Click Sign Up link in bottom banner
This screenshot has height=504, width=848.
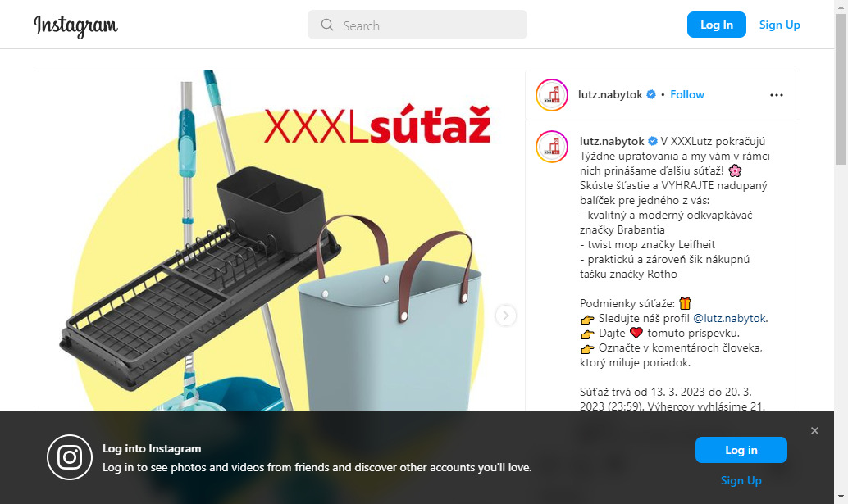point(741,480)
